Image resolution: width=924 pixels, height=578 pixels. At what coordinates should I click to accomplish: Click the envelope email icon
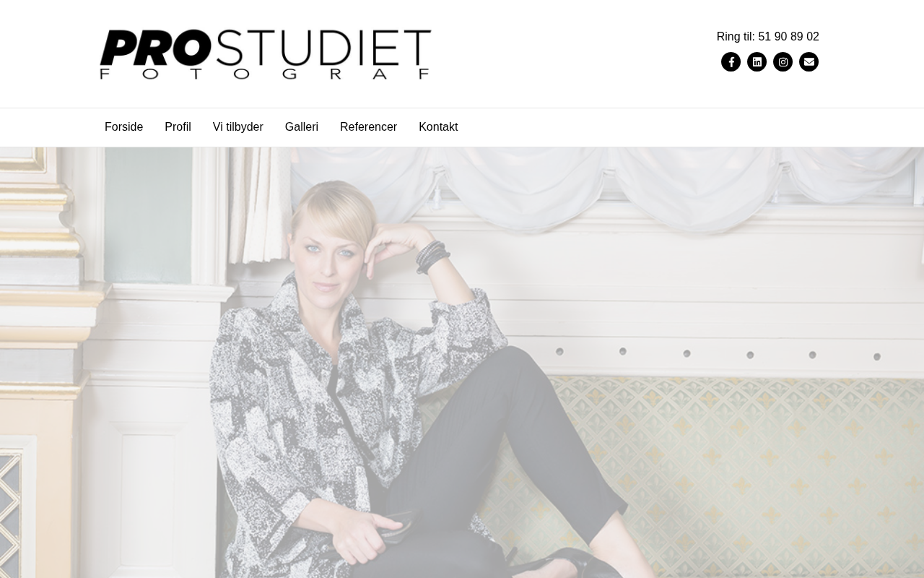coord(808,62)
